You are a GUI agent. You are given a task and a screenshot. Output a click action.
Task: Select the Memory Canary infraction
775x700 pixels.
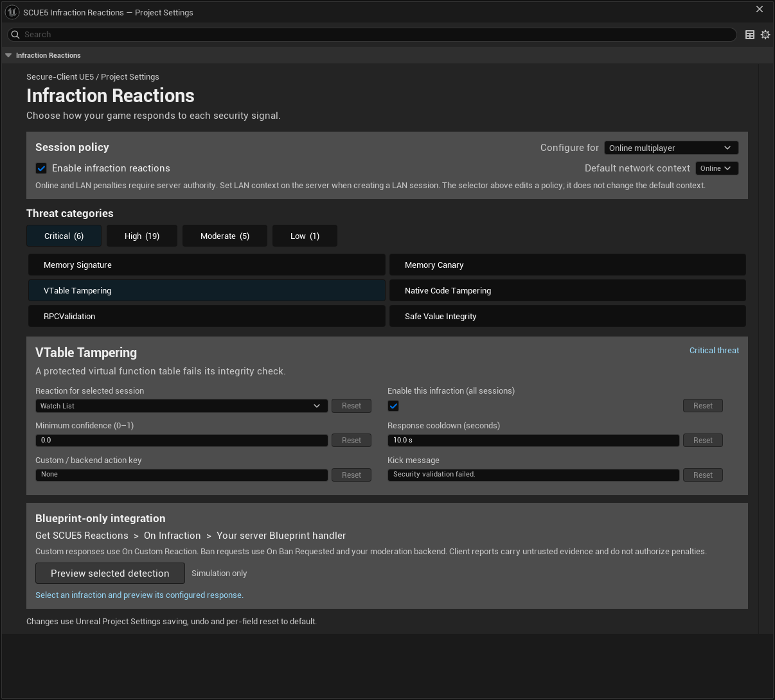pyautogui.click(x=567, y=265)
